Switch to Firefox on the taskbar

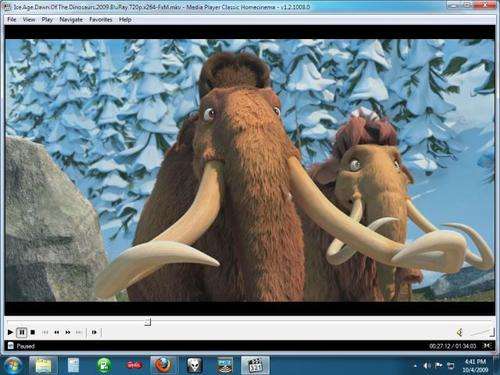point(163,365)
